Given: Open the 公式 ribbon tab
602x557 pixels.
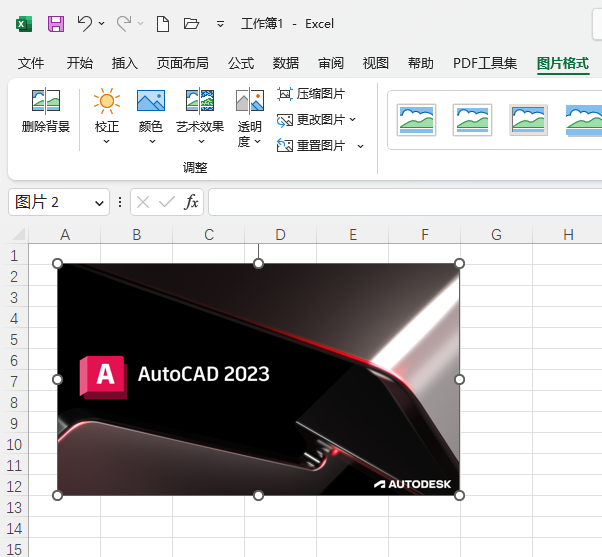Looking at the screenshot, I should tap(241, 63).
